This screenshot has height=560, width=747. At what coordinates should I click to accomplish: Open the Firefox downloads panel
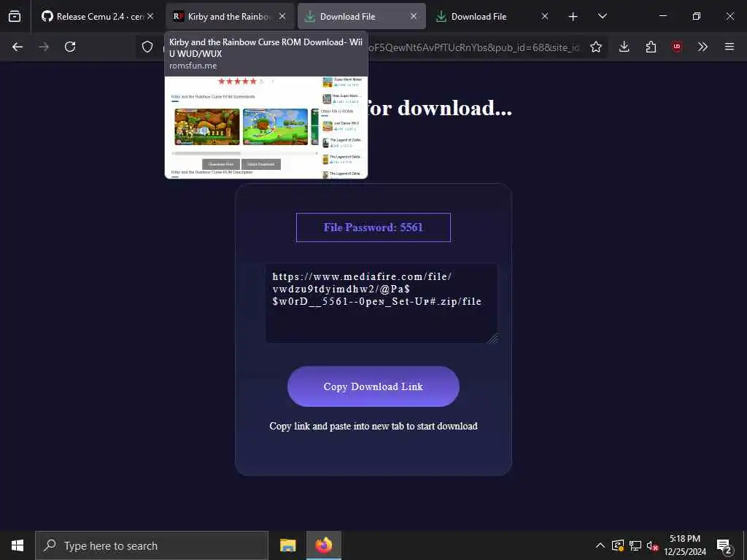(x=624, y=47)
